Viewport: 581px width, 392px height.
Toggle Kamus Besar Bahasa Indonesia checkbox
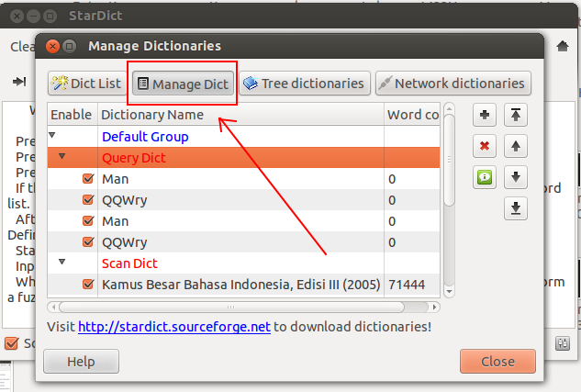88,285
